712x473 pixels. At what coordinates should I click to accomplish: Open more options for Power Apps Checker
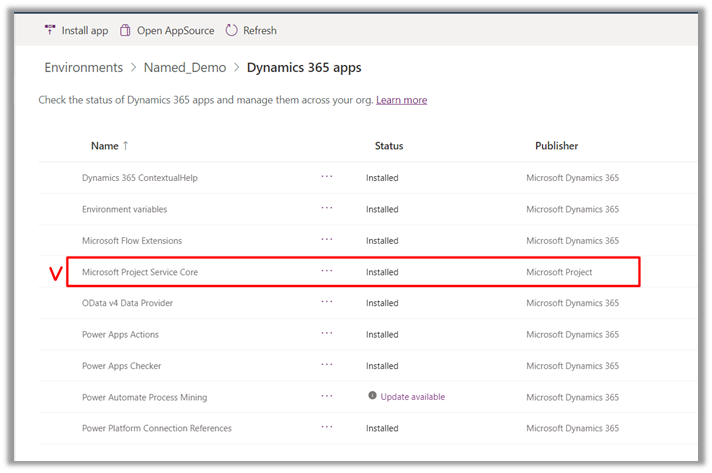[x=326, y=365]
